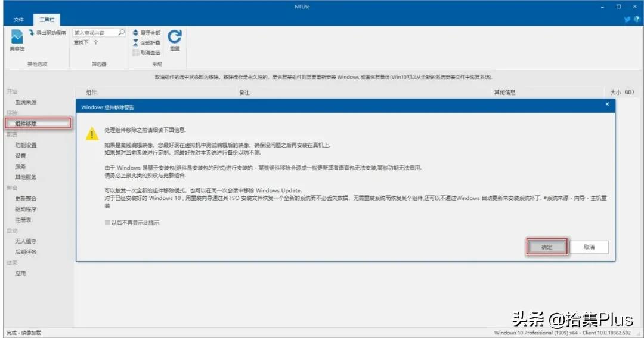Viewport: 644px width, 338px height.
Task: Click the 备注 column header
Action: click(x=244, y=93)
